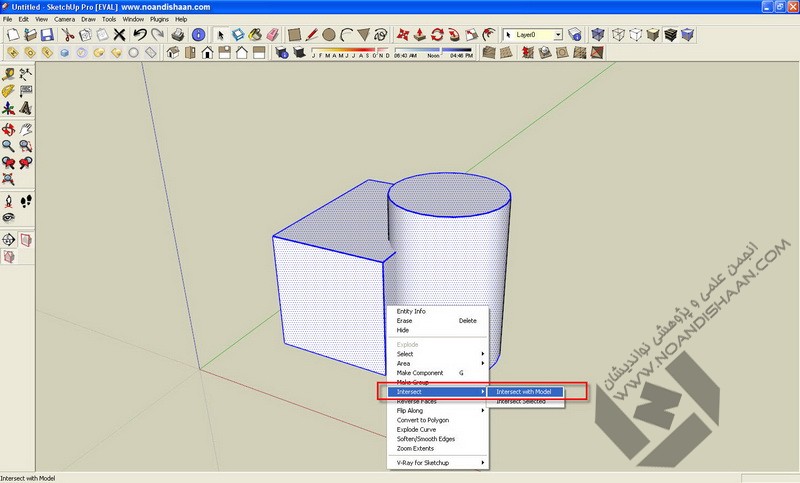
Task: Click Make Component in context menu
Action: tap(420, 373)
